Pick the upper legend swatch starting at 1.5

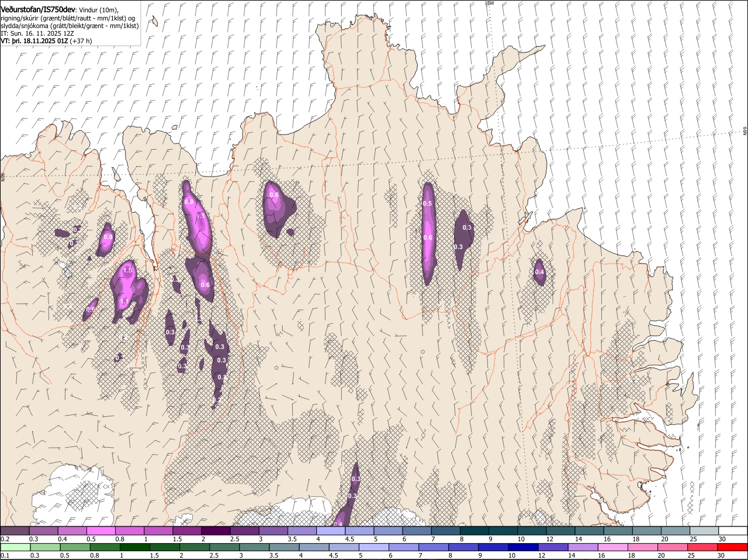coord(187,531)
